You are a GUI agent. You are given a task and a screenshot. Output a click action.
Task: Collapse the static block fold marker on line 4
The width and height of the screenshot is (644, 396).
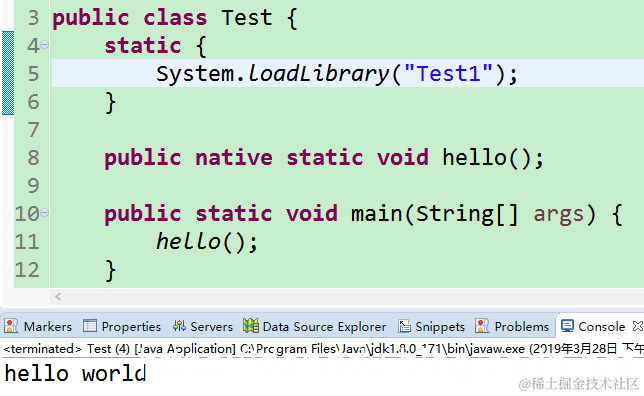coord(45,44)
